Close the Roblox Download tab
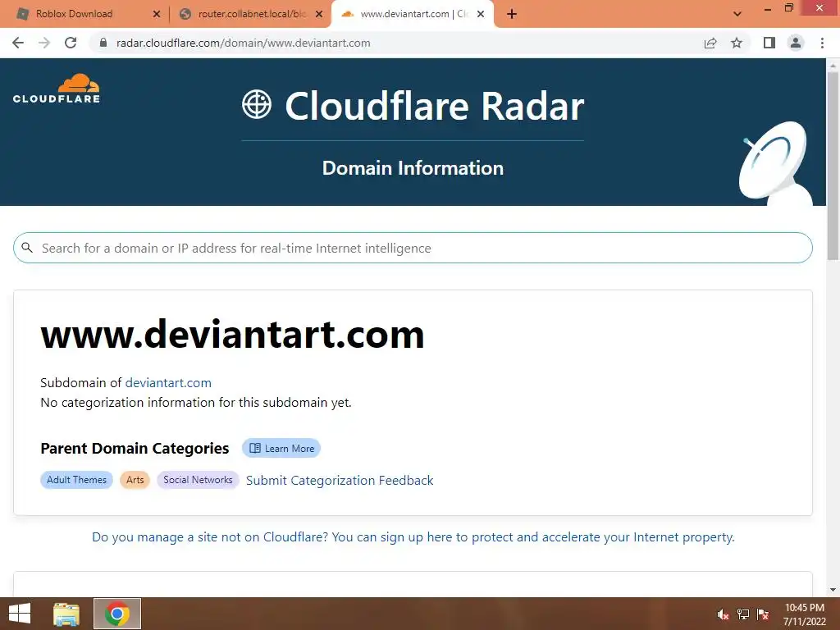 point(157,14)
